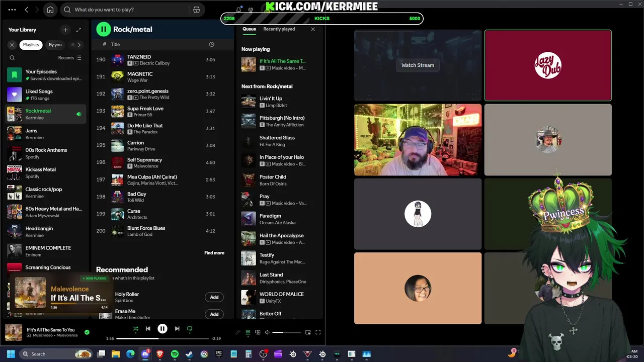Open the 00s Rock Anthems playlist
The width and height of the screenshot is (644, 362).
point(46,153)
